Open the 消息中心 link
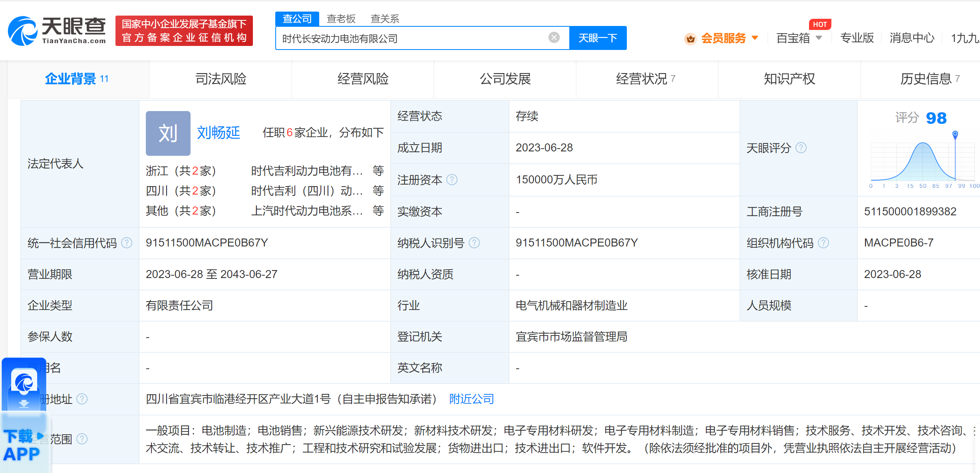This screenshot has width=980, height=473. click(x=912, y=38)
